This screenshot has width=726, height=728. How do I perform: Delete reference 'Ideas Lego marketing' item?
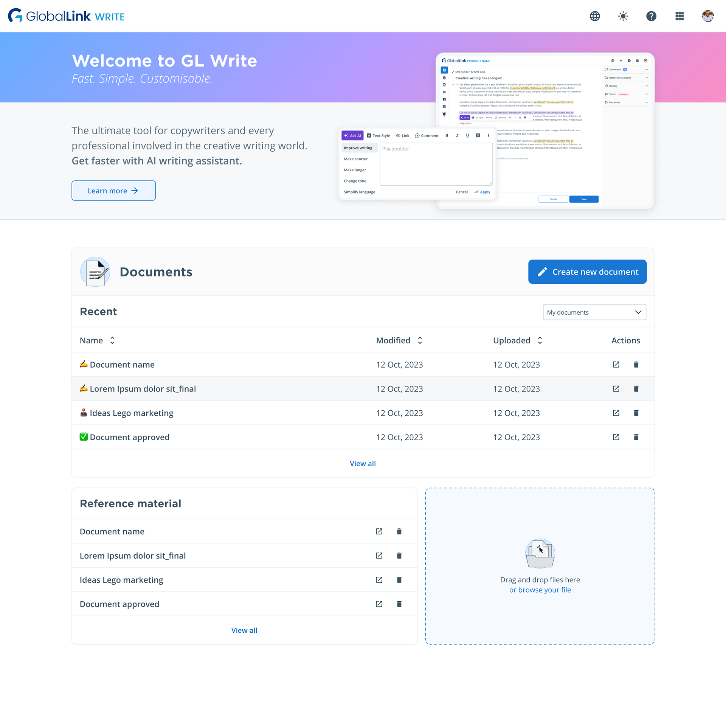[x=399, y=579]
